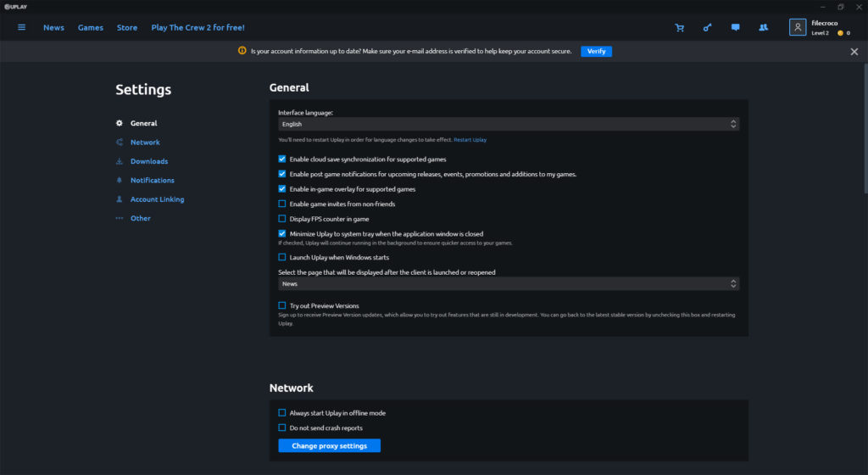Open the friends list icon

tap(764, 27)
